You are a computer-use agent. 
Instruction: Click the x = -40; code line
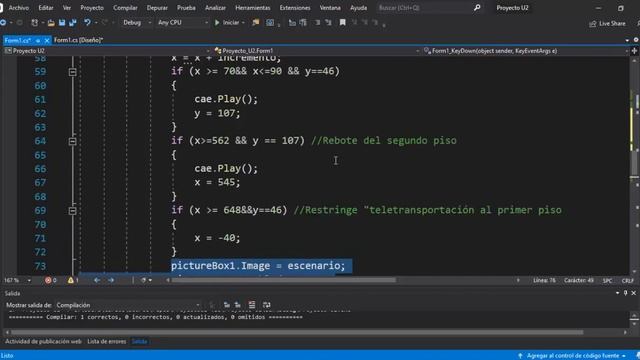217,238
